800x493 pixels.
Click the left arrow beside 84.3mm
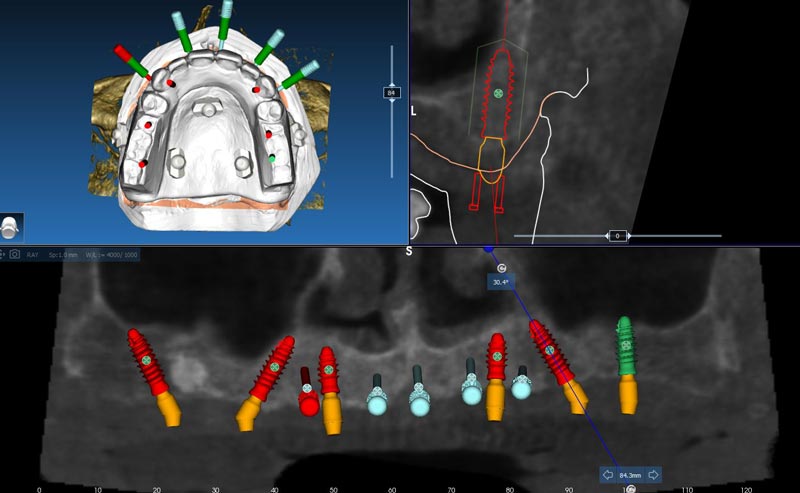608,475
